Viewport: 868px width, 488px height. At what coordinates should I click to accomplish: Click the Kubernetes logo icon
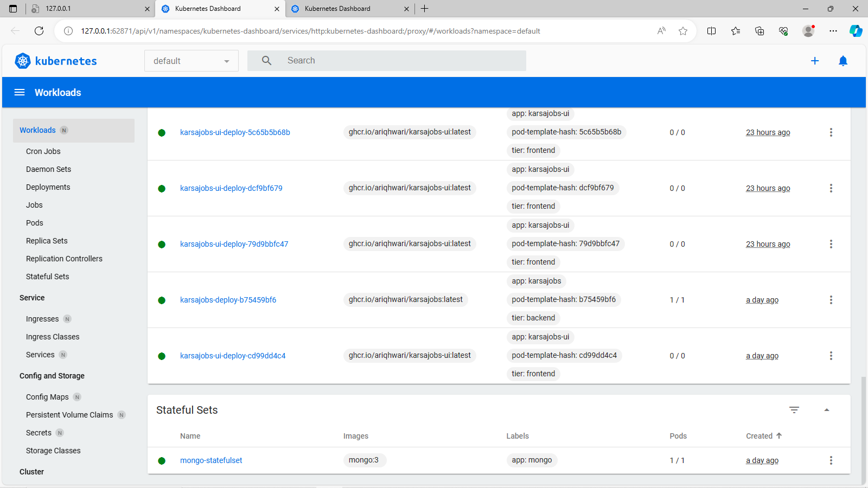(x=23, y=61)
